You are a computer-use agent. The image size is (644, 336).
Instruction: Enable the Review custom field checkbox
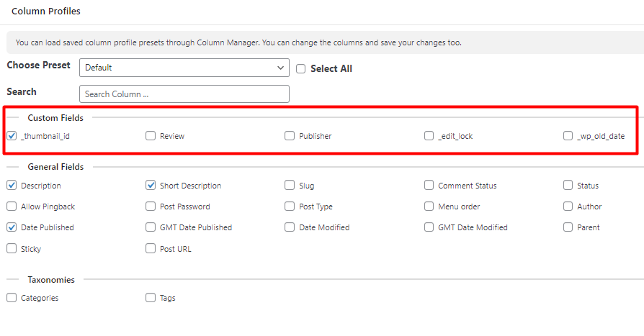(151, 136)
